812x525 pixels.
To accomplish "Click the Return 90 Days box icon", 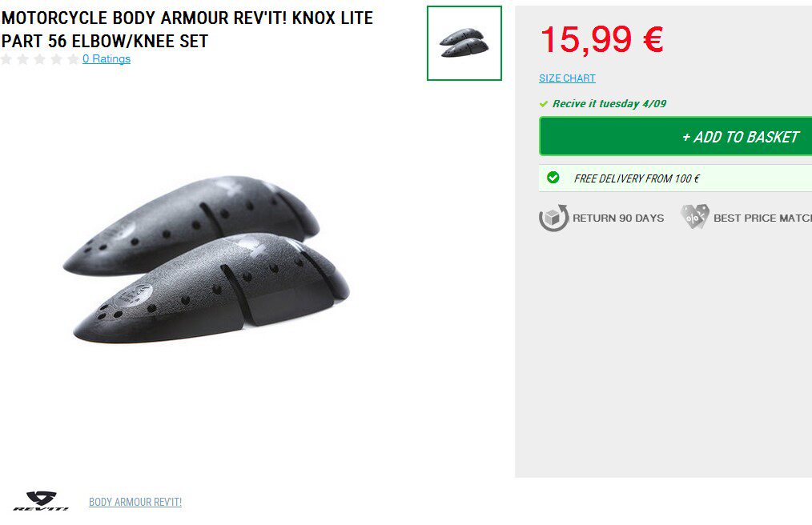I will [x=553, y=218].
